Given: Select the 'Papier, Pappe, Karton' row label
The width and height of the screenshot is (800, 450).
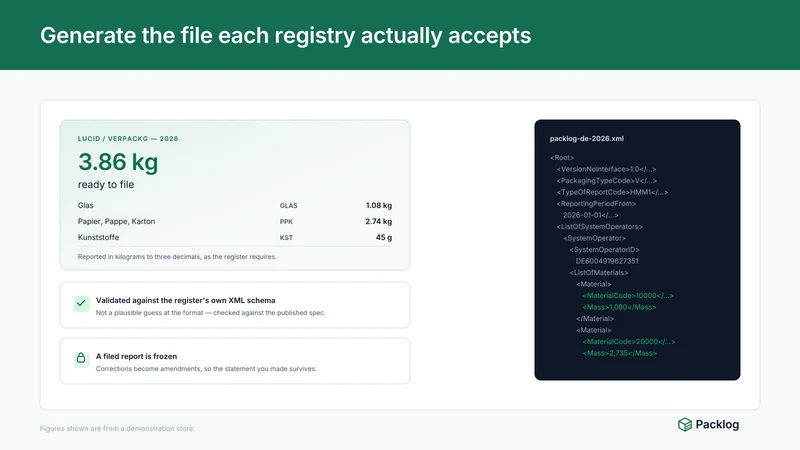Looking at the screenshot, I should 116,221.
